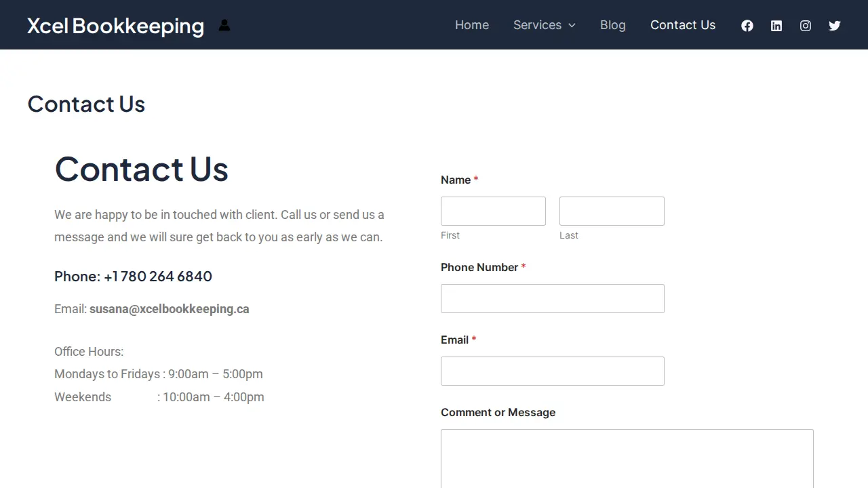Click the large Contact Us heading

(x=141, y=168)
